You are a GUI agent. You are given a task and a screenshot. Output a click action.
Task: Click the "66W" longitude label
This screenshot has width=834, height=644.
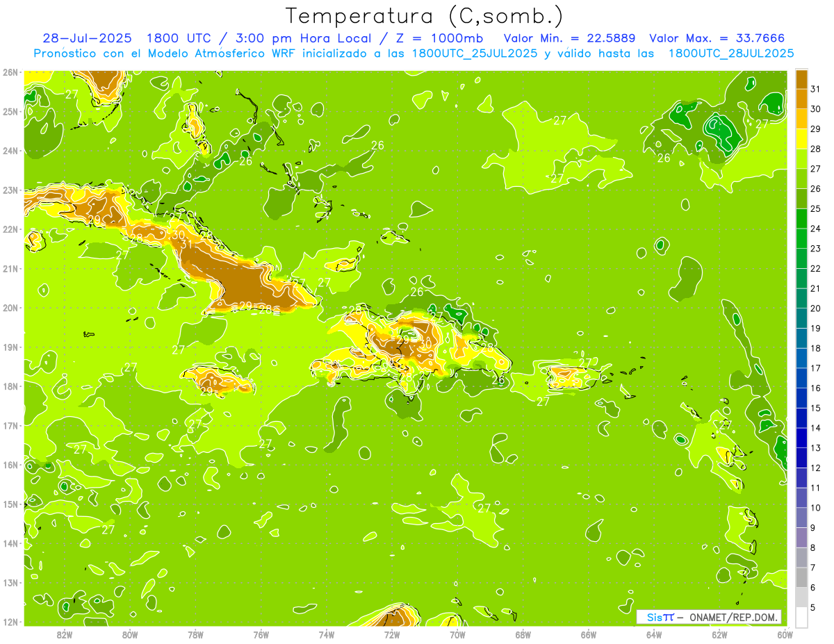point(589,634)
